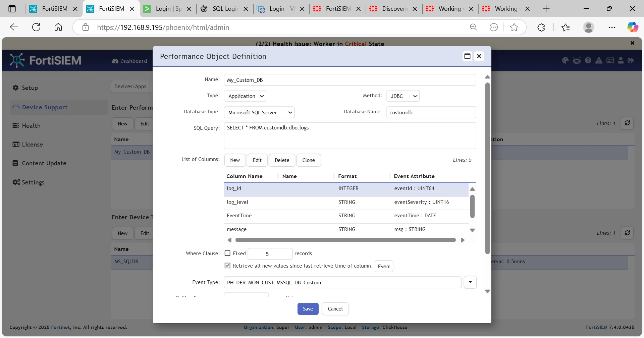Viewport: 644px width, 338px height.
Task: Maximize the Performance Object Definition dialog
Action: (x=467, y=56)
